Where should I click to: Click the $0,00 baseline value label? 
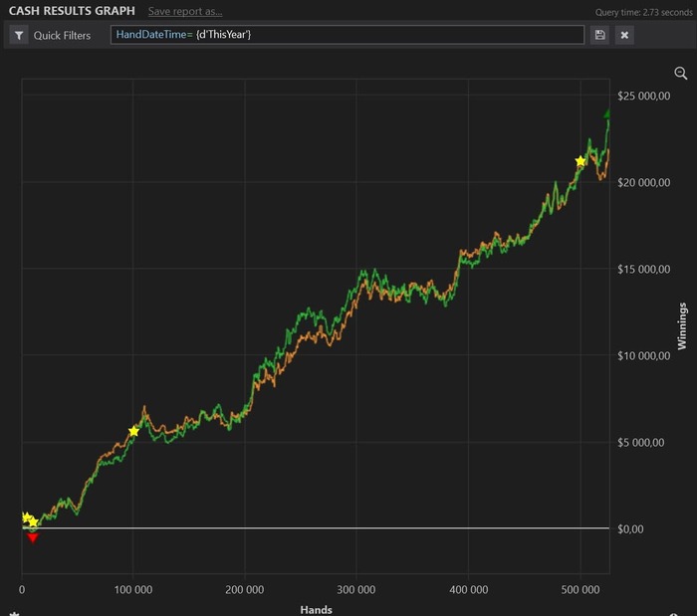[631, 528]
